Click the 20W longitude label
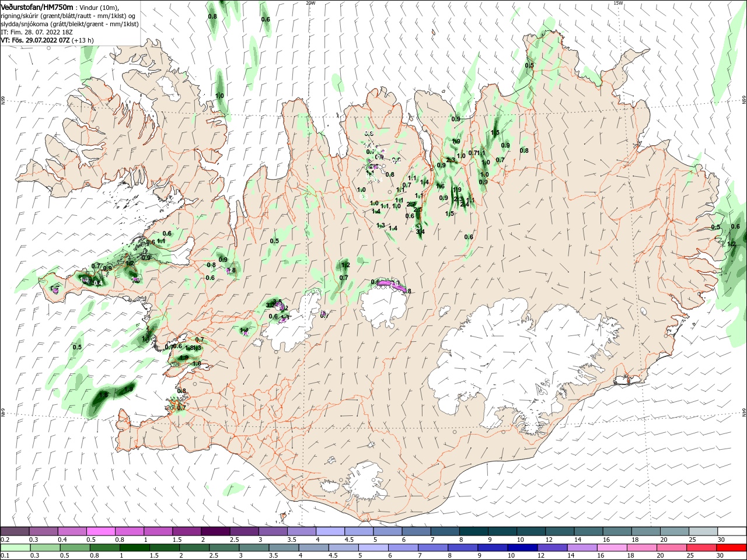This screenshot has height=560, width=747. (x=310, y=3)
